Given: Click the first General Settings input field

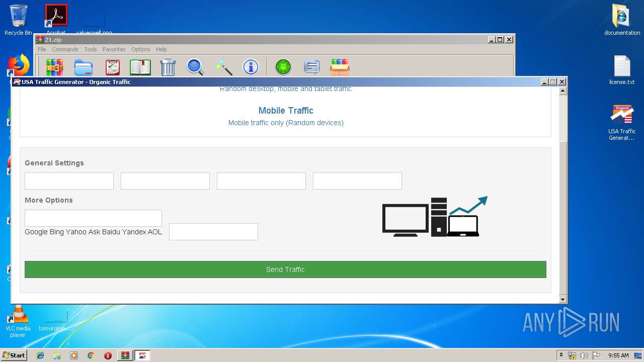Looking at the screenshot, I should click(69, 181).
